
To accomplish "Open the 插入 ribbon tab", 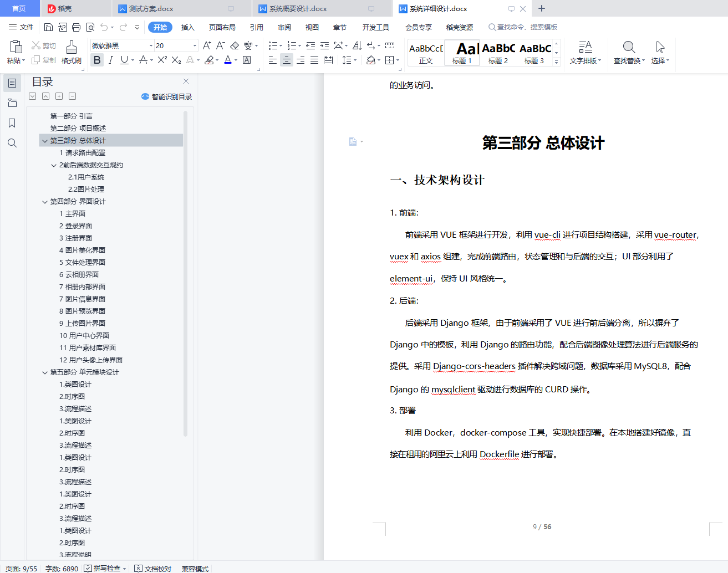I will [x=188, y=27].
